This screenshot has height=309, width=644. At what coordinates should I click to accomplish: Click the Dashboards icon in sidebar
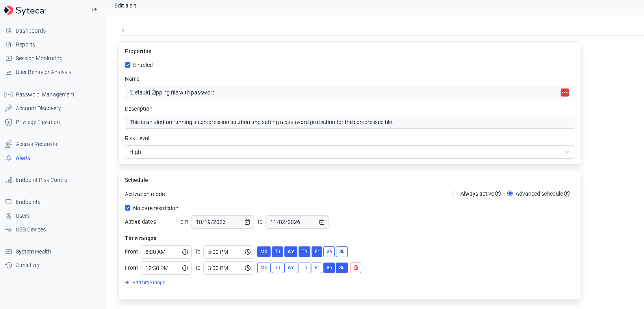click(9, 31)
